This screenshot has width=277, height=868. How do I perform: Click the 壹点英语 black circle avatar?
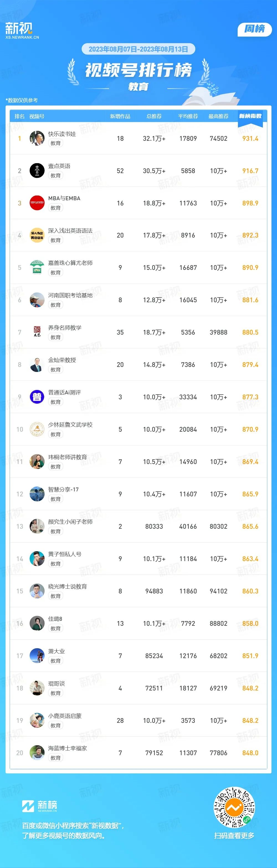(x=37, y=171)
